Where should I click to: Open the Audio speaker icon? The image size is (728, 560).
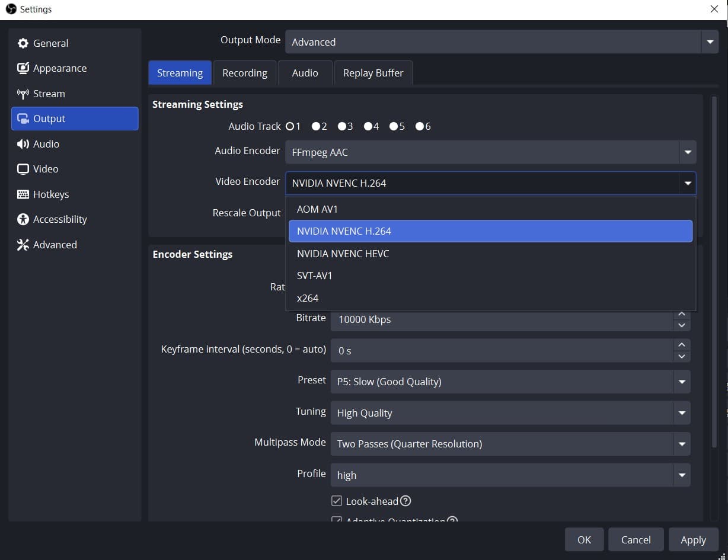click(23, 144)
